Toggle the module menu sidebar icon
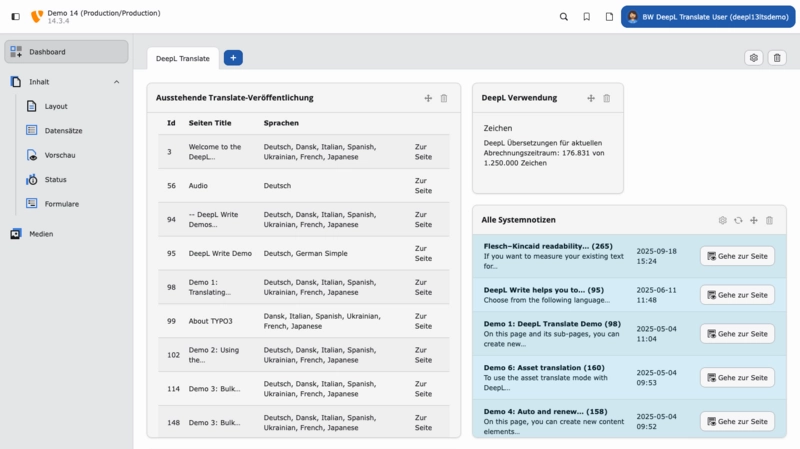The height and width of the screenshot is (449, 800). click(16, 17)
